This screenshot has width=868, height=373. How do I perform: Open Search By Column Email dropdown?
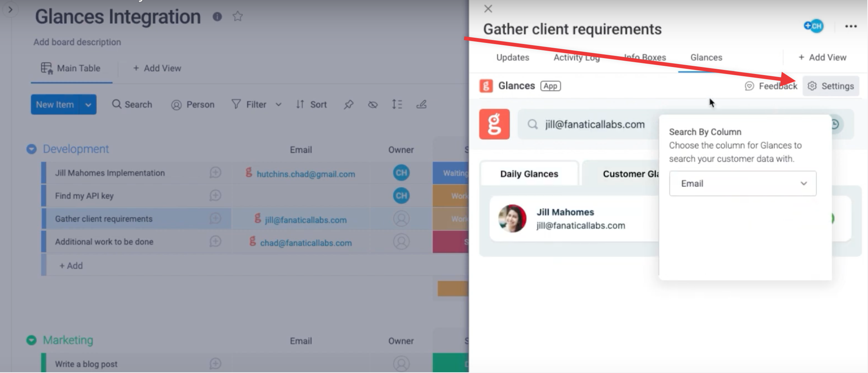[x=742, y=184]
